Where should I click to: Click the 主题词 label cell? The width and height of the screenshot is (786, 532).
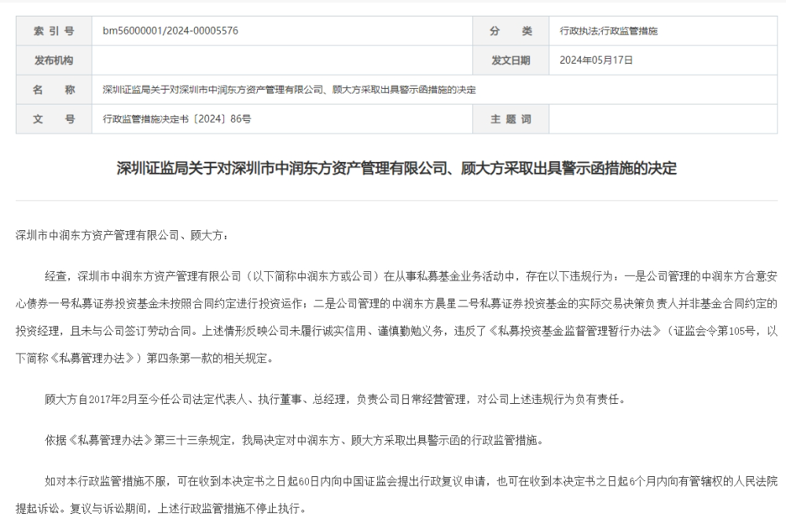[x=511, y=119]
